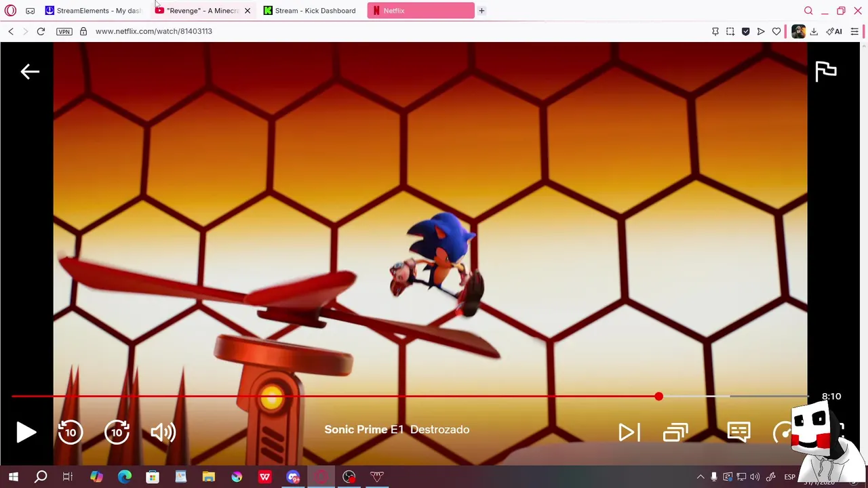Click the flag icon to report a playback problem

[x=825, y=71]
